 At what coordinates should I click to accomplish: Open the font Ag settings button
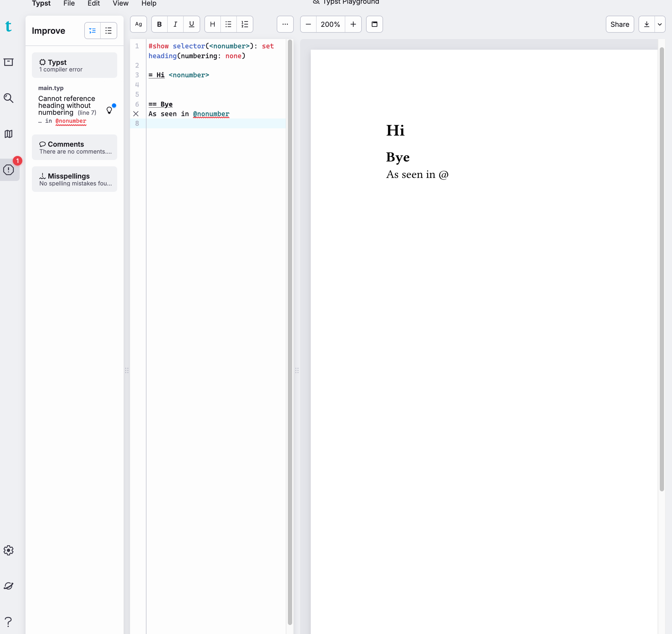click(x=138, y=24)
